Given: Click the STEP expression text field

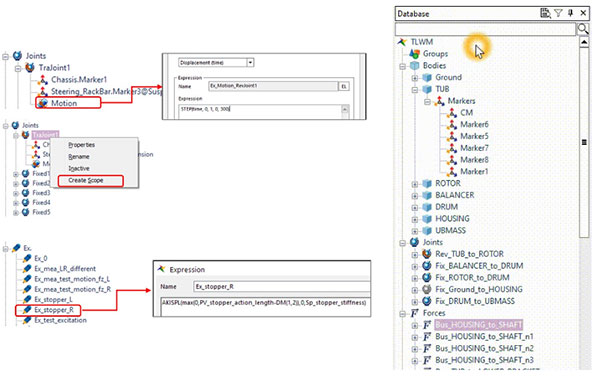Looking at the screenshot, I should [x=260, y=111].
